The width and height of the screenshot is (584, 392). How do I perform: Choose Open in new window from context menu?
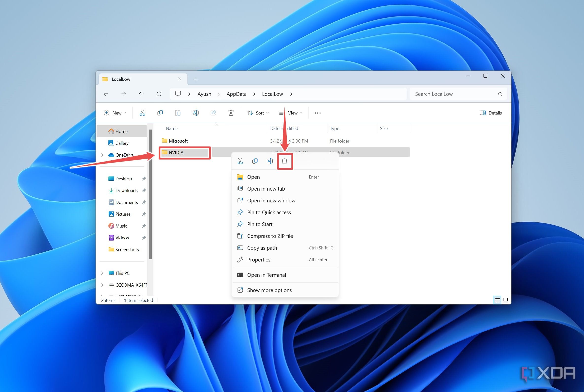point(271,200)
